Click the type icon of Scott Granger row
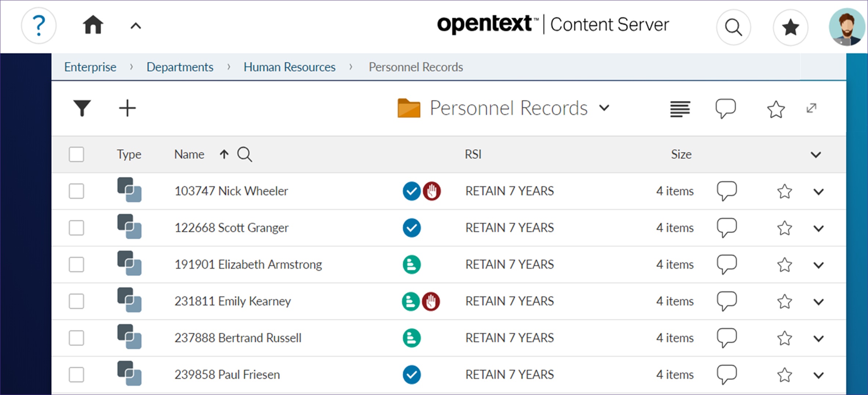 (129, 227)
